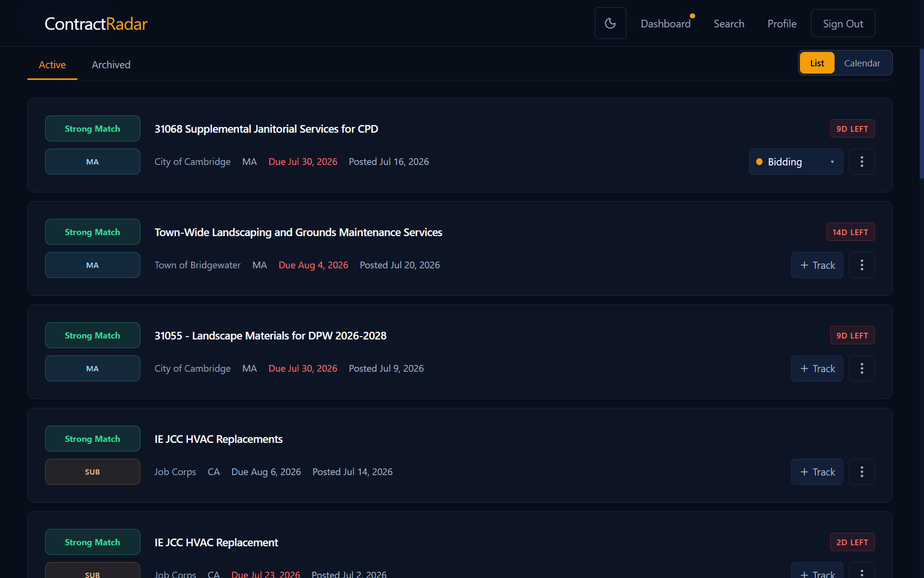Track the IE JCC HVAC Replacements contract
Image resolution: width=924 pixels, height=578 pixels.
(817, 472)
